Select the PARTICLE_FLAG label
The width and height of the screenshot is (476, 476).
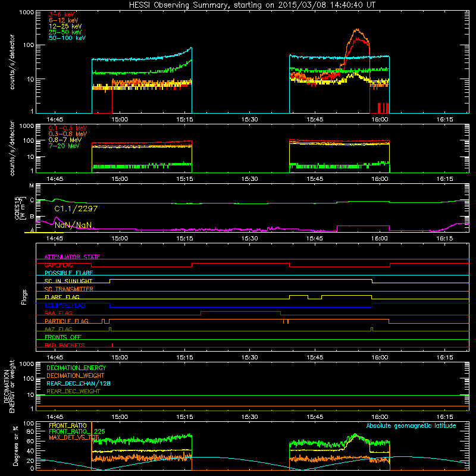(67, 321)
